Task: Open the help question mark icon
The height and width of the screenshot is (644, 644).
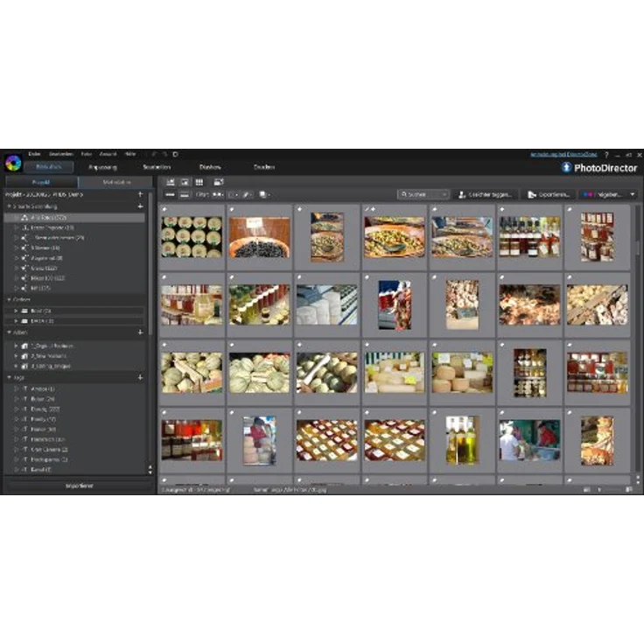Action: click(606, 155)
